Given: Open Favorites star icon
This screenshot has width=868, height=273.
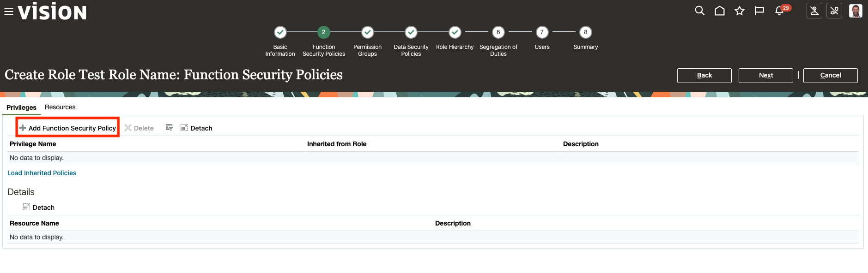Looking at the screenshot, I should 739,11.
